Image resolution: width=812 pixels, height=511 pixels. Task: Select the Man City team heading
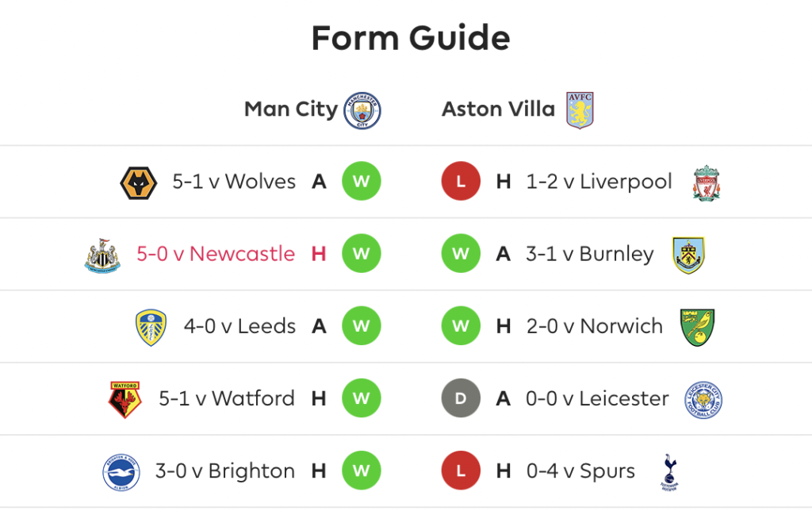pyautogui.click(x=291, y=109)
